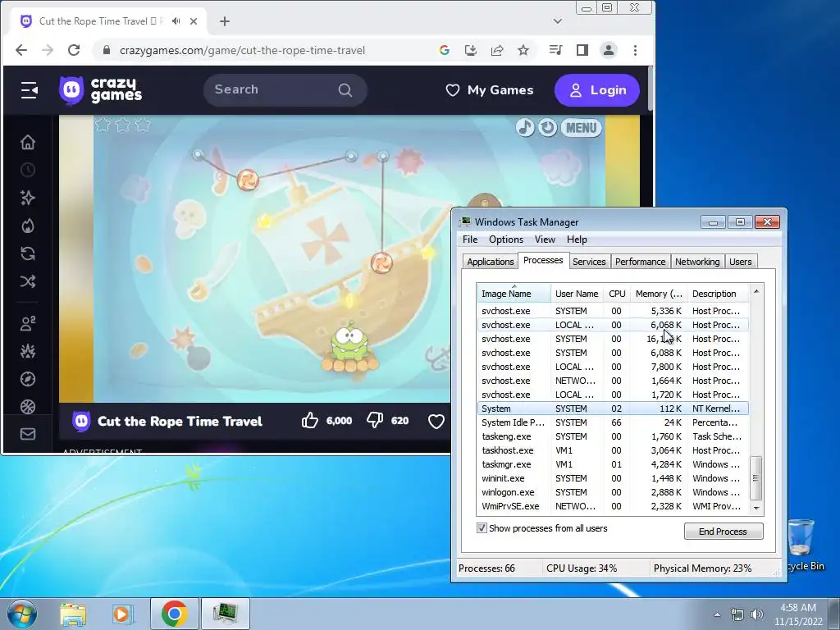Image resolution: width=840 pixels, height=630 pixels.
Task: Click the search magnifier icon
Action: click(345, 90)
